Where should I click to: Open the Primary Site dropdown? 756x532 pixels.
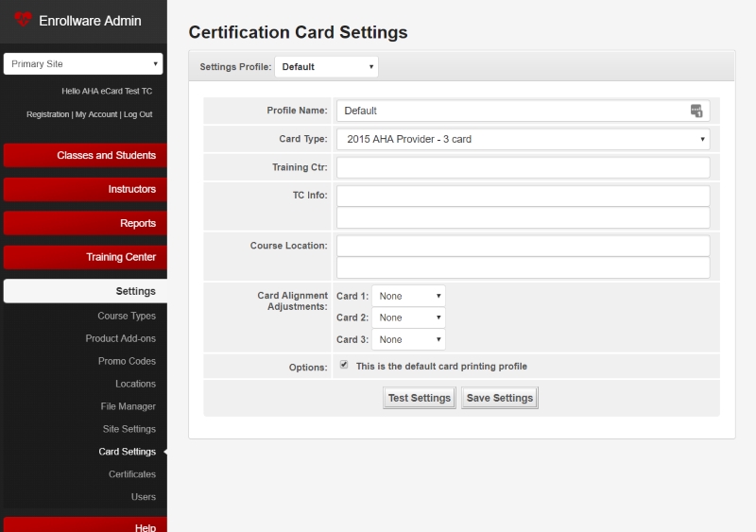[83, 63]
